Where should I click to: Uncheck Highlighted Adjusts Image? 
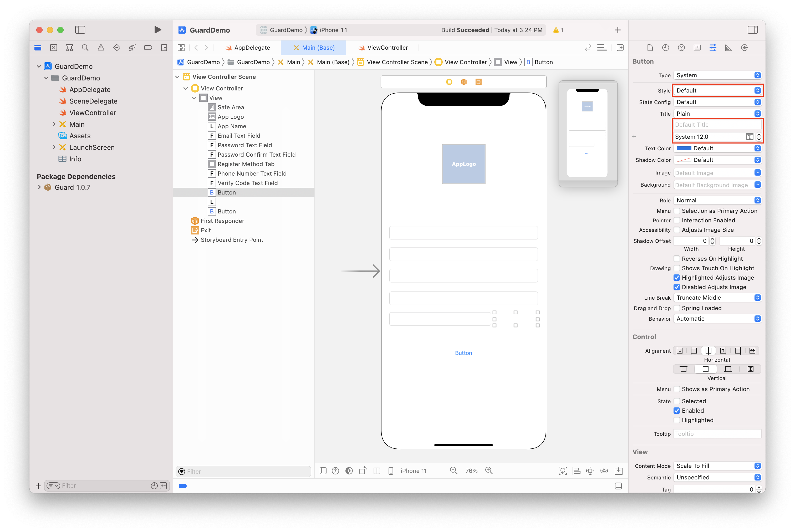[677, 278]
